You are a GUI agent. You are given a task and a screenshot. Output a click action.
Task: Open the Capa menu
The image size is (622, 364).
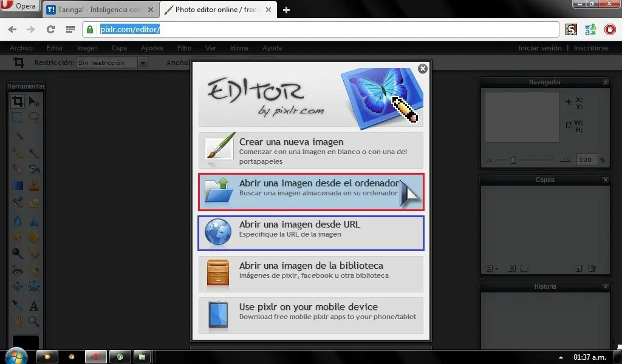(119, 48)
